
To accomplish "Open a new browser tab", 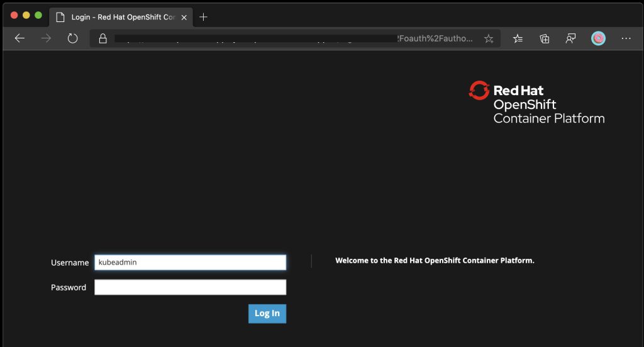I will 203,17.
